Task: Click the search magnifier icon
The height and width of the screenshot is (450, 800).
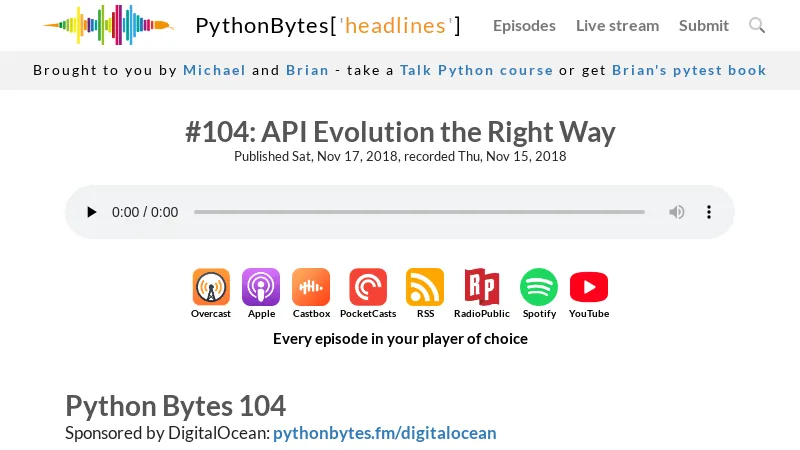Action: pos(757,25)
